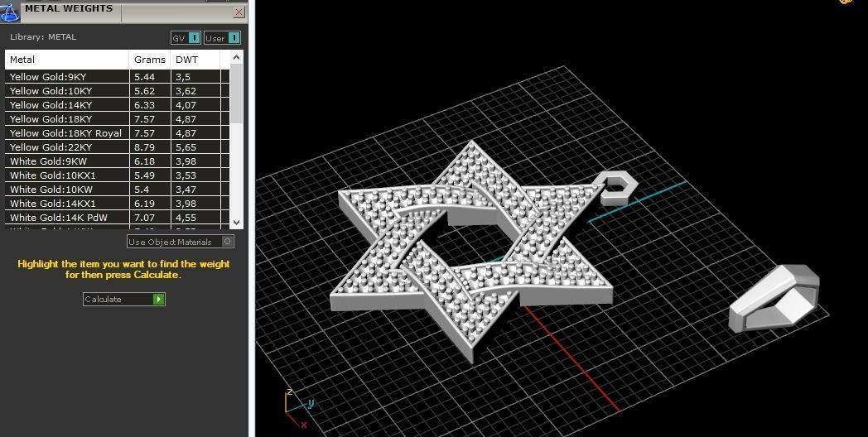Select Yellow Gold:14KY row
This screenshot has width=868, height=437.
pyautogui.click(x=118, y=105)
